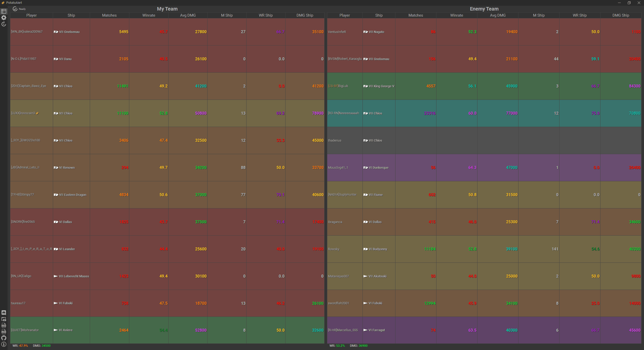Image resolution: width=644 pixels, height=350 pixels.
Task: Open the info about icon
Action: 4,344
